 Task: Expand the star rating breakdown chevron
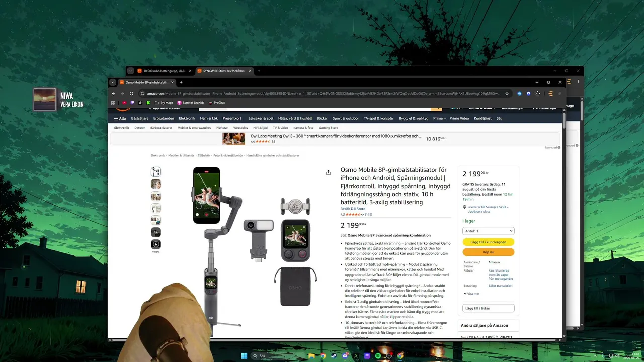(362, 214)
